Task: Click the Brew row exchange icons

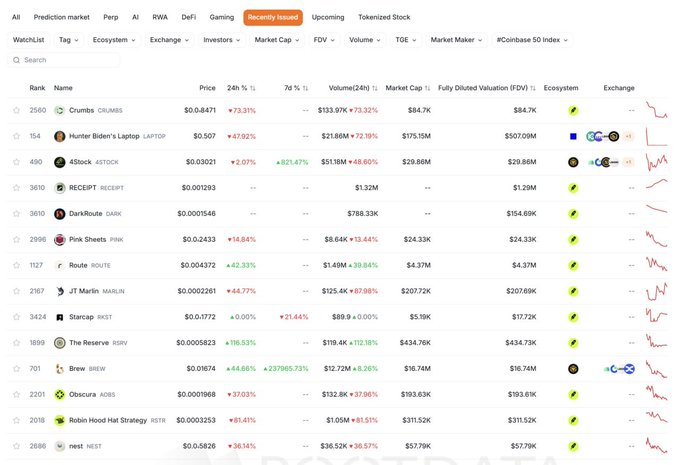Action: (619, 369)
